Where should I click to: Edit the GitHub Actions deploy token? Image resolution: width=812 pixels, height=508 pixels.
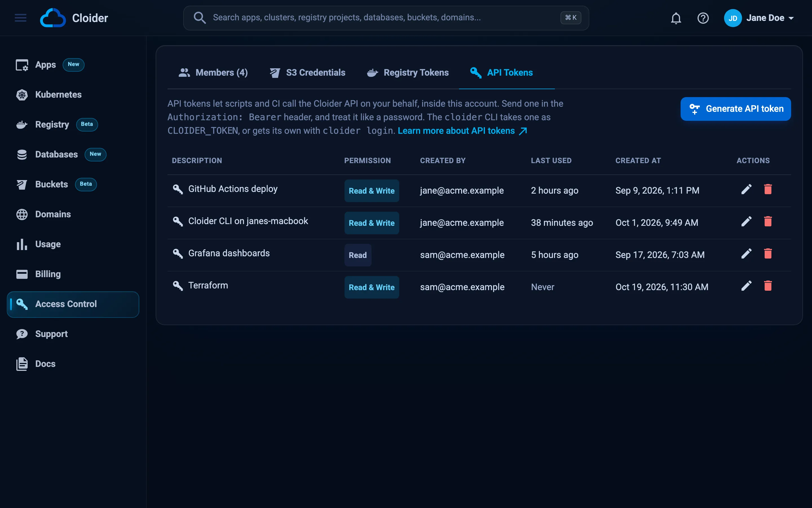click(x=746, y=189)
